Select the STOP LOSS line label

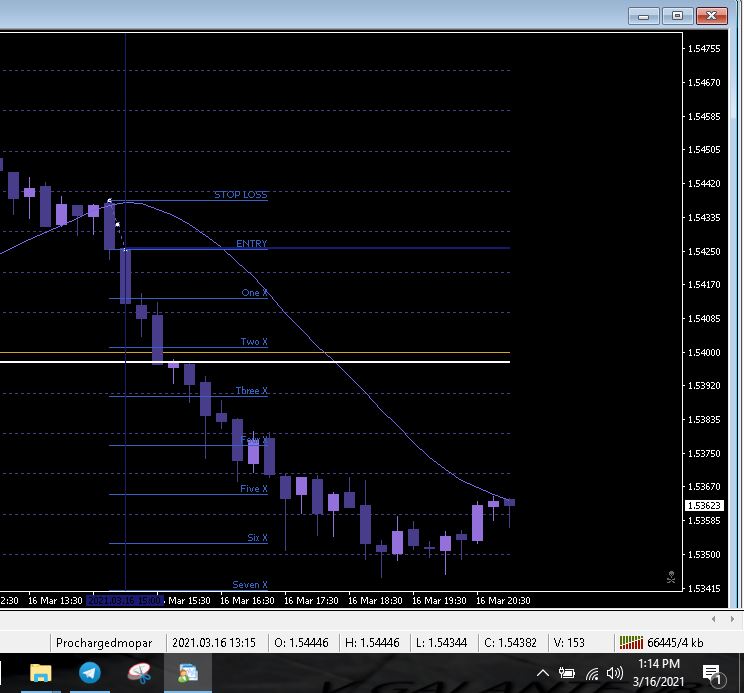point(241,194)
